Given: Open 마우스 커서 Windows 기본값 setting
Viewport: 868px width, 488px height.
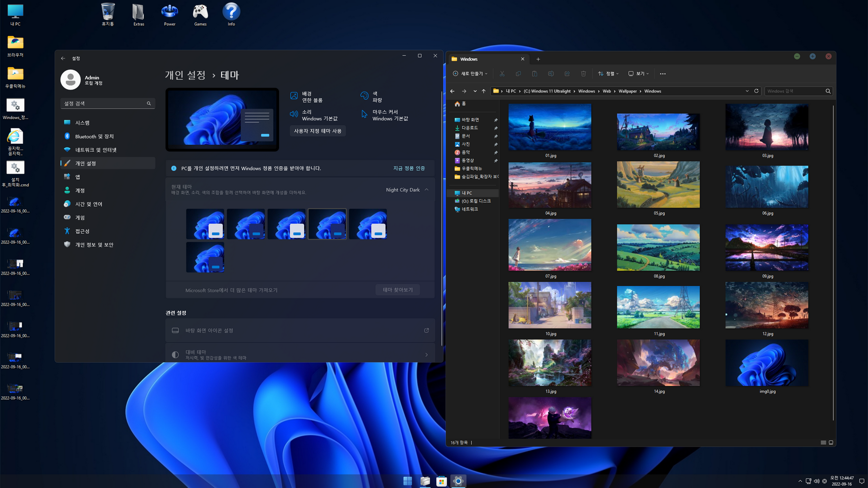Looking at the screenshot, I should pos(385,115).
